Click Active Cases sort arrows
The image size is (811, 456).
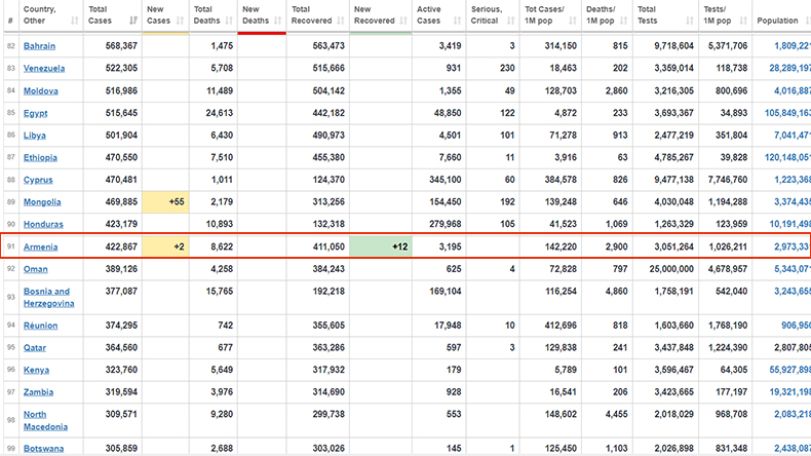point(457,21)
